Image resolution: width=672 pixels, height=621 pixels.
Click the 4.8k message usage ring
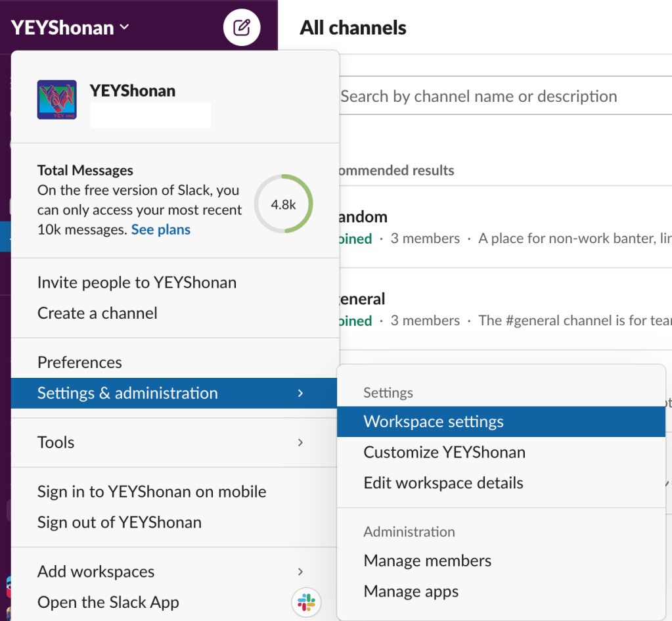(x=283, y=204)
